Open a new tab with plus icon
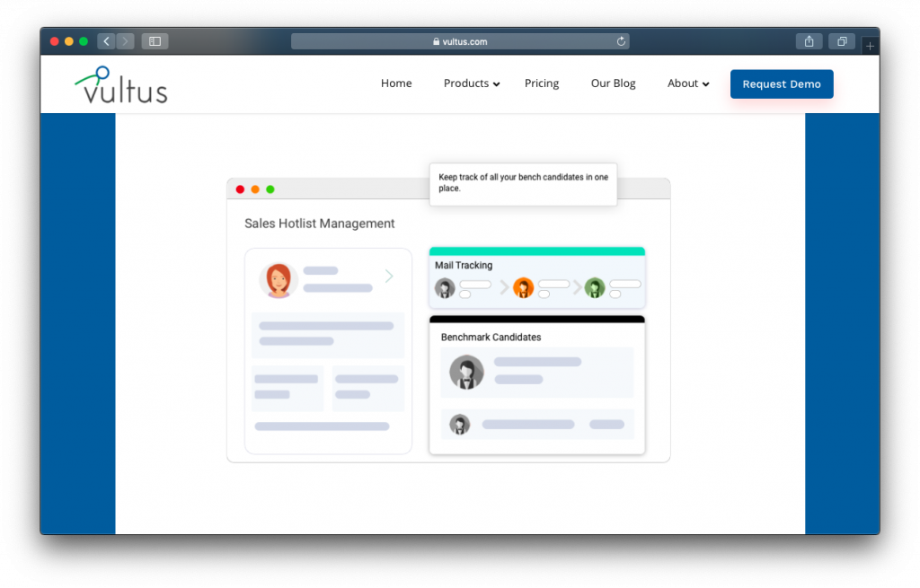 [870, 45]
